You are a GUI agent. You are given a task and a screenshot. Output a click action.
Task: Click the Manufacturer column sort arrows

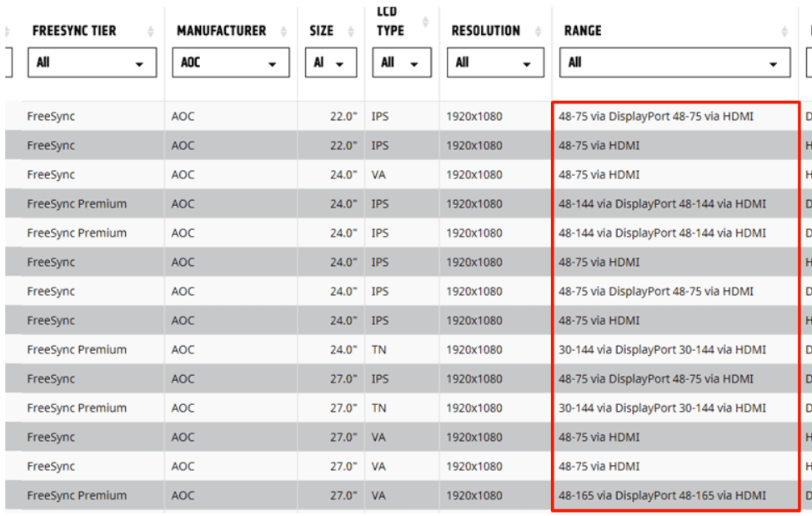pos(283,32)
